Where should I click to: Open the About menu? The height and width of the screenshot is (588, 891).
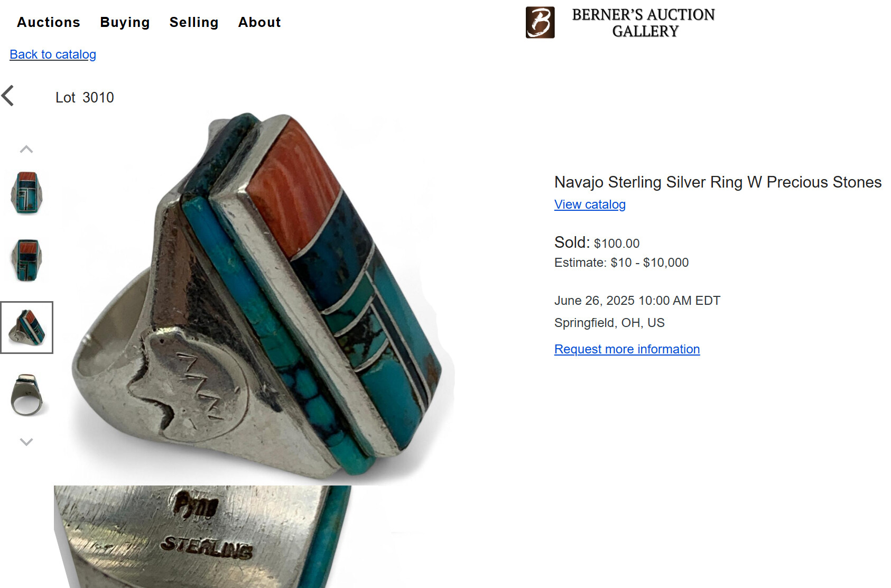(x=259, y=22)
